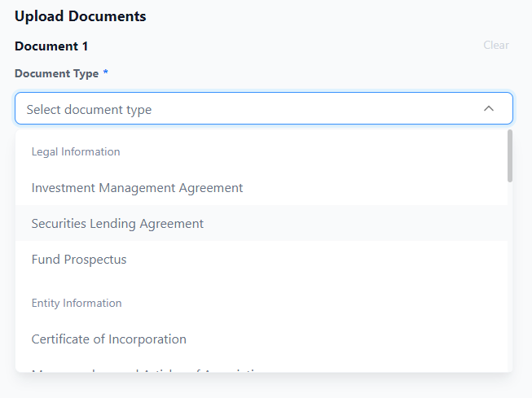Image resolution: width=532 pixels, height=398 pixels.
Task: Choose Securities Lending Agreement from list
Action: click(117, 223)
